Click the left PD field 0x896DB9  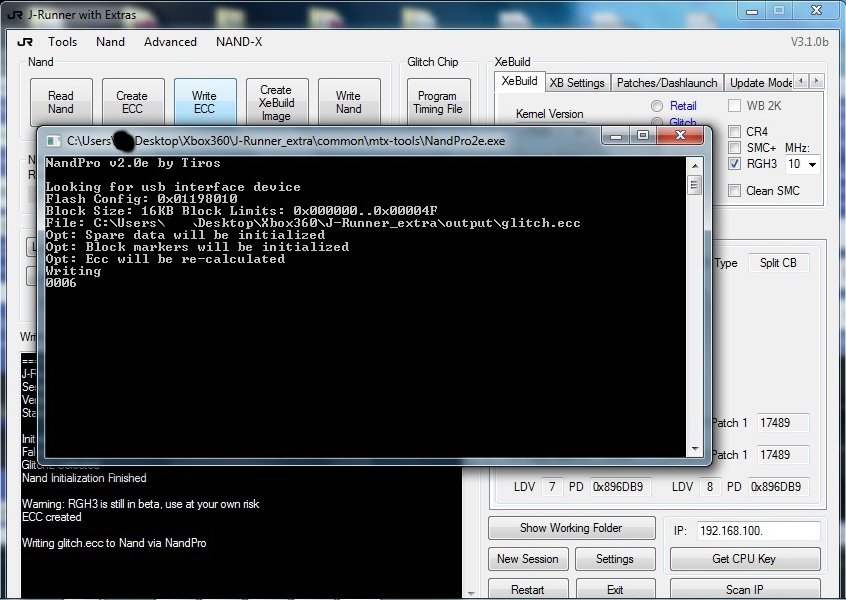tap(620, 487)
